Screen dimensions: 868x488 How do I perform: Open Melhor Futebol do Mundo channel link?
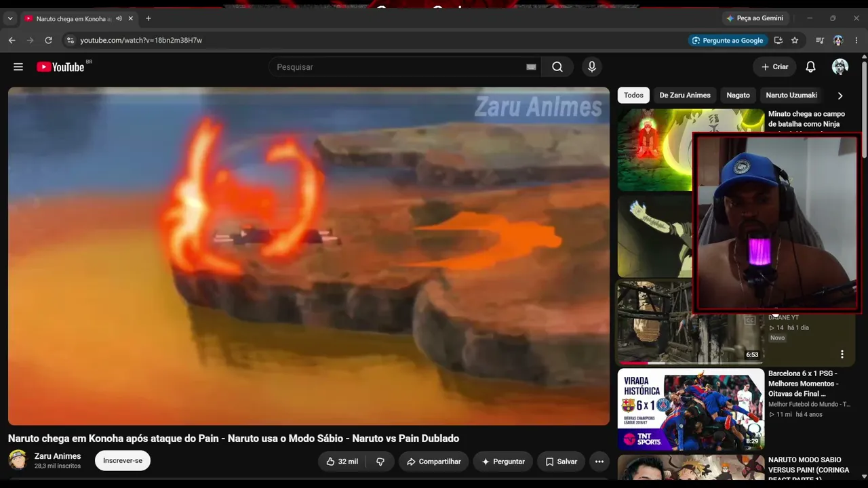coord(809,405)
